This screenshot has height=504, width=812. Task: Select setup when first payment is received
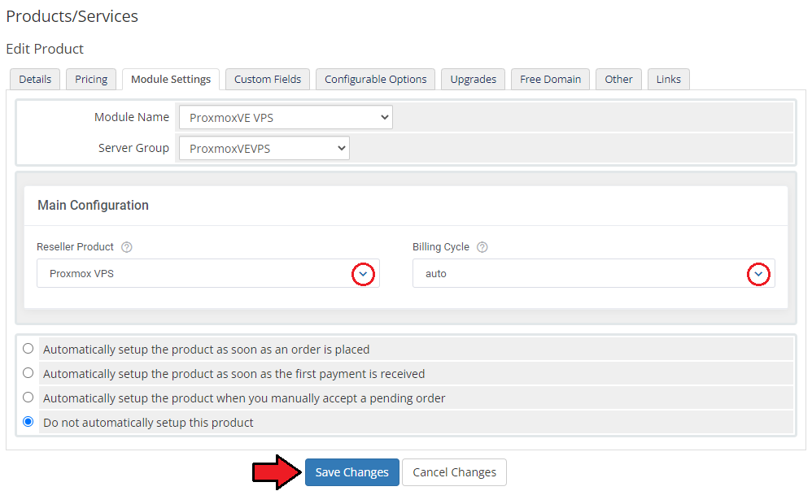[28, 373]
